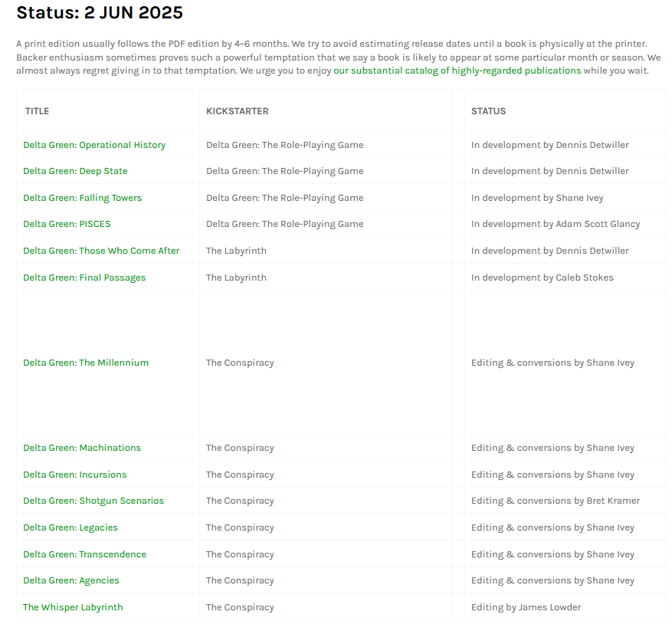
Task: Open Delta Green: Transcendence link
Action: (x=84, y=554)
